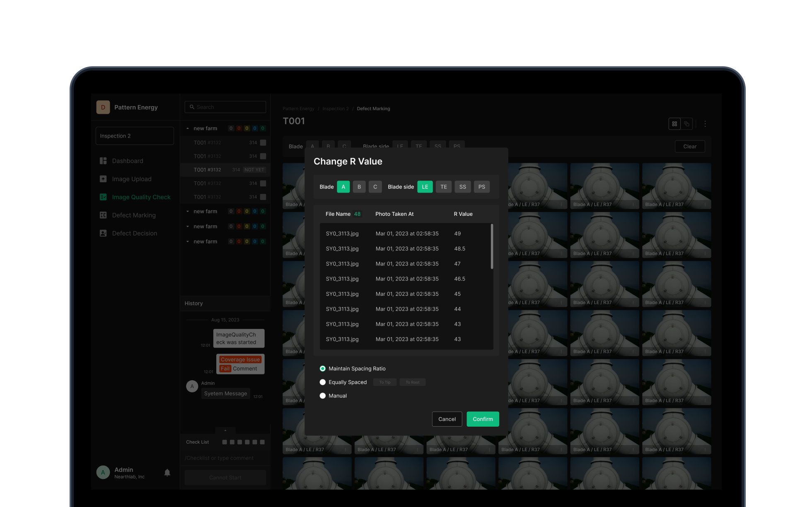Viewport: 812px width, 507px height.
Task: Expand the second new farm group
Action: tap(188, 211)
